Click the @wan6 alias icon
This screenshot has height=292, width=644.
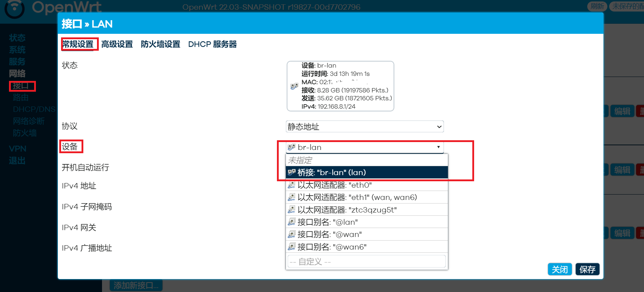291,247
